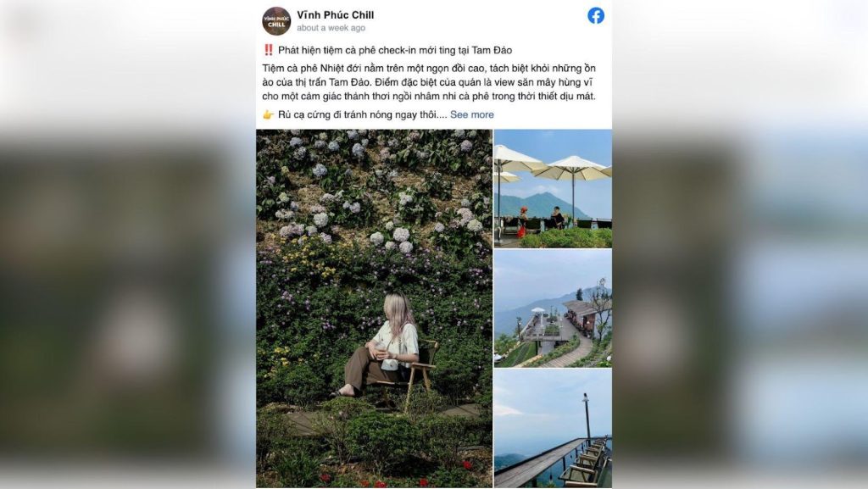Click the line "Rủ cạ cứng đi tránh nóng"
The height and width of the screenshot is (489, 868).
coord(362,114)
